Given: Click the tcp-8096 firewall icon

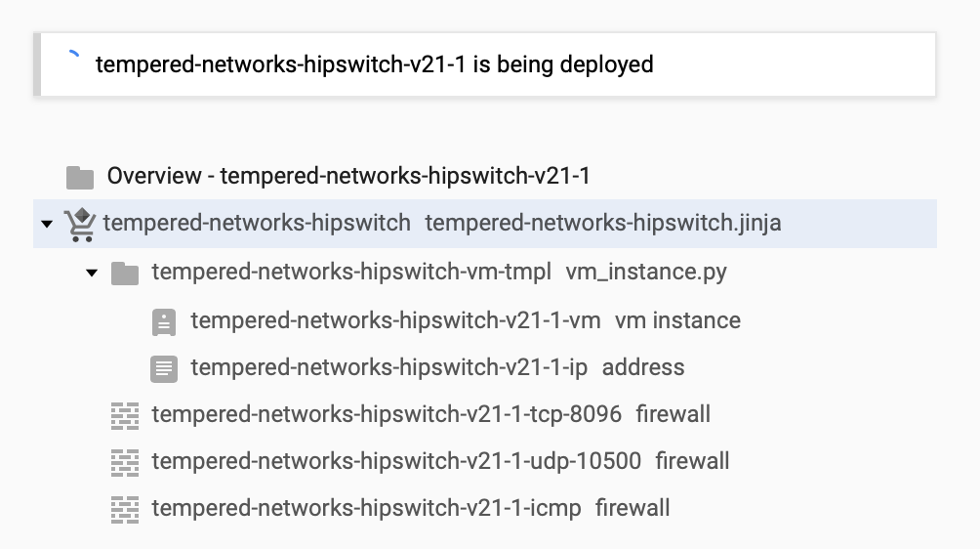Looking at the screenshot, I should pos(125,415).
